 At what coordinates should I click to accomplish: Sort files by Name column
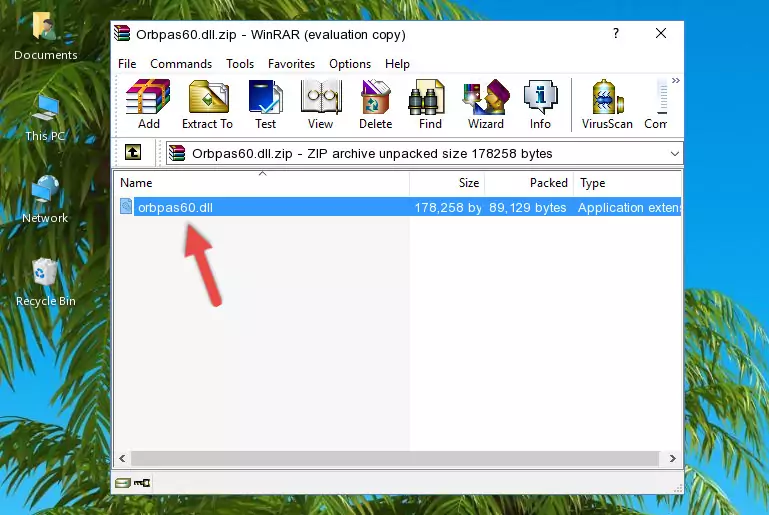[x=262, y=183]
